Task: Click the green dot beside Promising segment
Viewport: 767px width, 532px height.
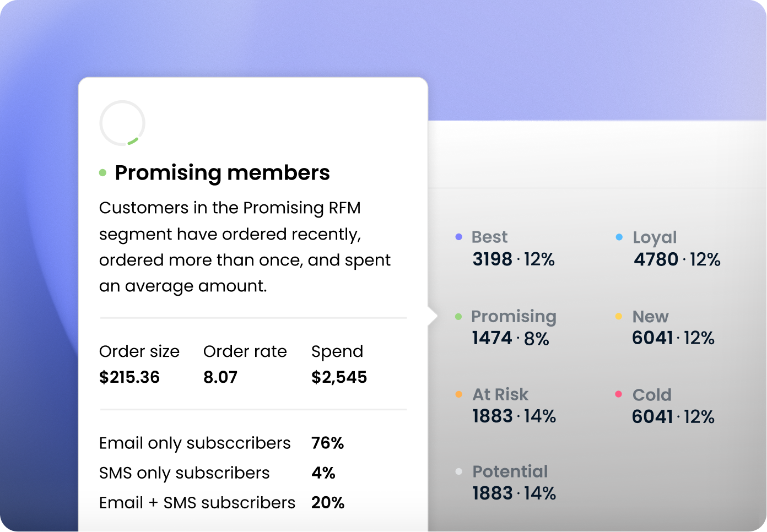Action: point(458,317)
